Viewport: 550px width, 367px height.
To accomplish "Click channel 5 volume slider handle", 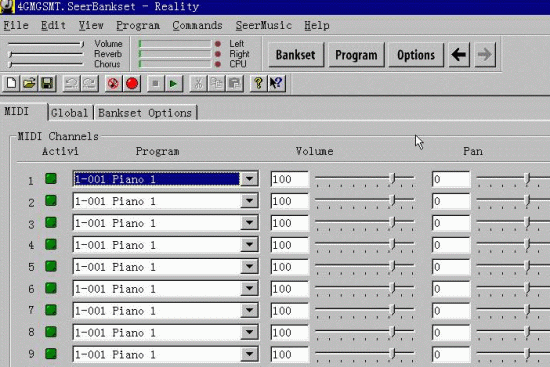I will coord(393,266).
